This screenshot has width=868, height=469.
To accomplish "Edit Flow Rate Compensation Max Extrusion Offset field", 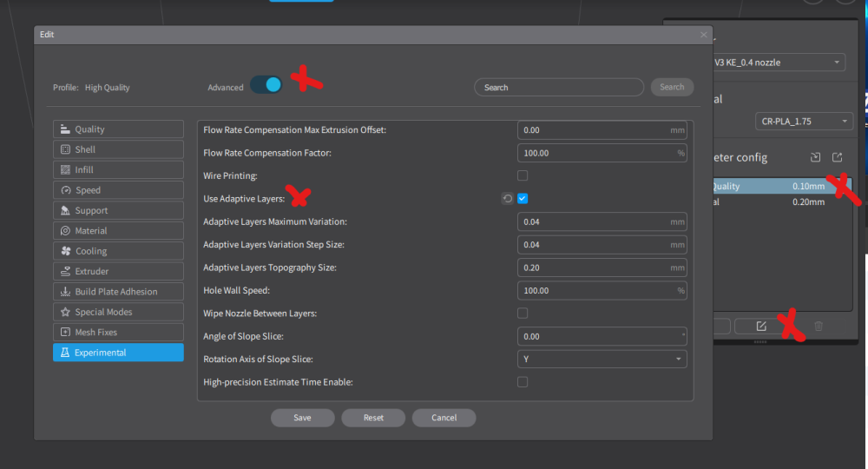I will pyautogui.click(x=602, y=130).
